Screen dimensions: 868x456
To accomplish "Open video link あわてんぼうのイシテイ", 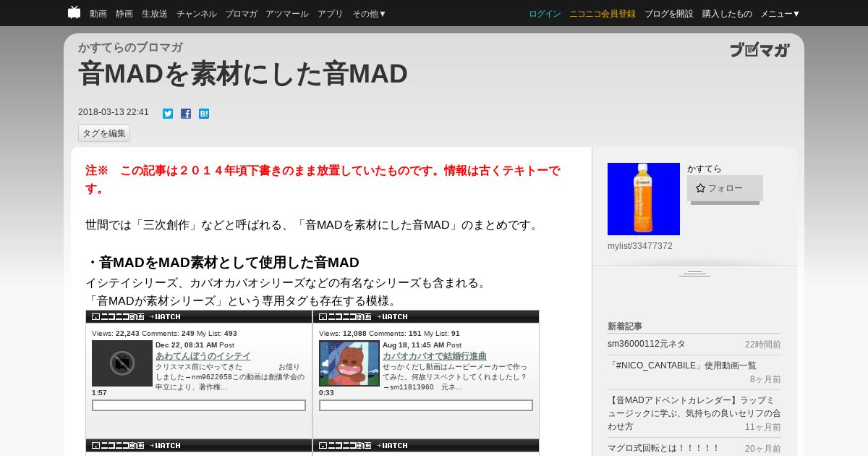I will pyautogui.click(x=203, y=356).
